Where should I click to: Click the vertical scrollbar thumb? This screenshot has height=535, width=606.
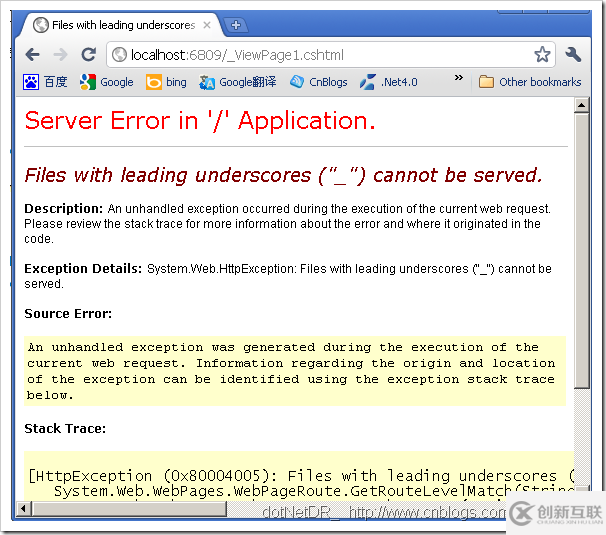[581, 250]
